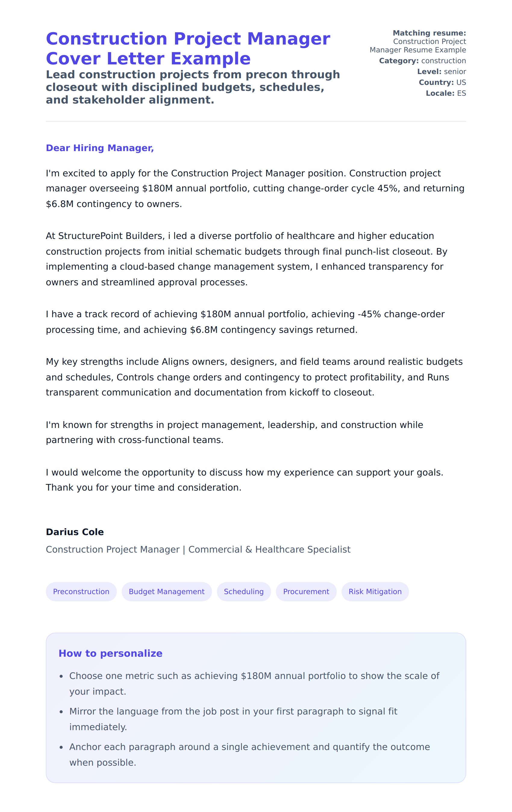This screenshot has height=812, width=512.
Task: Click the Commercial & Healthcare Specialist subtitle line
Action: 198,549
